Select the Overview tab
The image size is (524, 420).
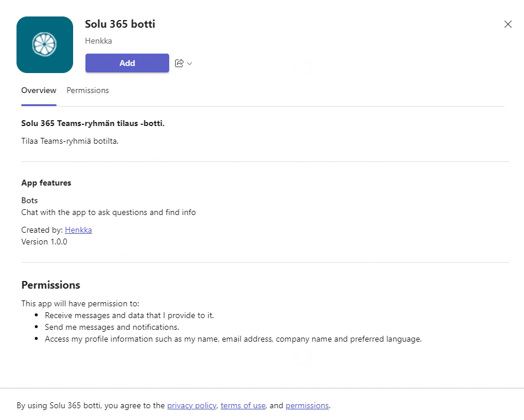click(38, 90)
